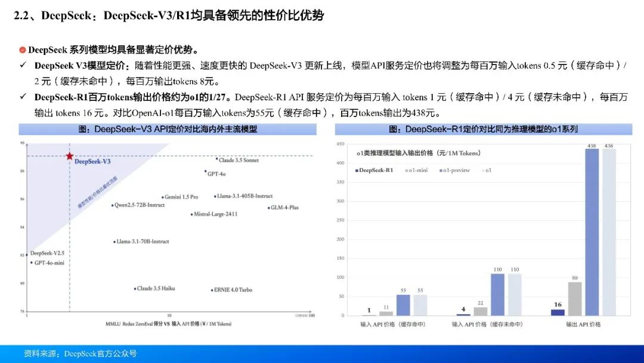644x363 pixels.
Task: Click the bold value label 4
Action: [463, 309]
